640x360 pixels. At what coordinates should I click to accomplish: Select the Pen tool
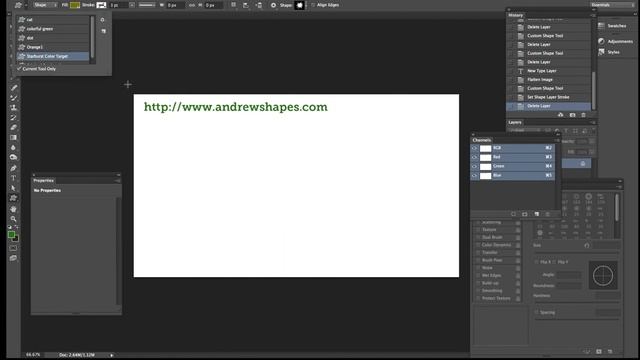13,168
